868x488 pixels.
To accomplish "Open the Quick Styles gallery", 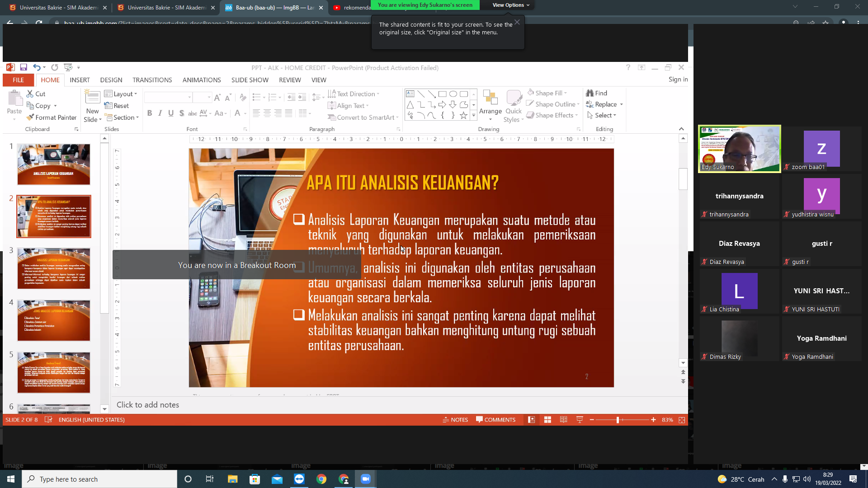I will click(x=514, y=106).
